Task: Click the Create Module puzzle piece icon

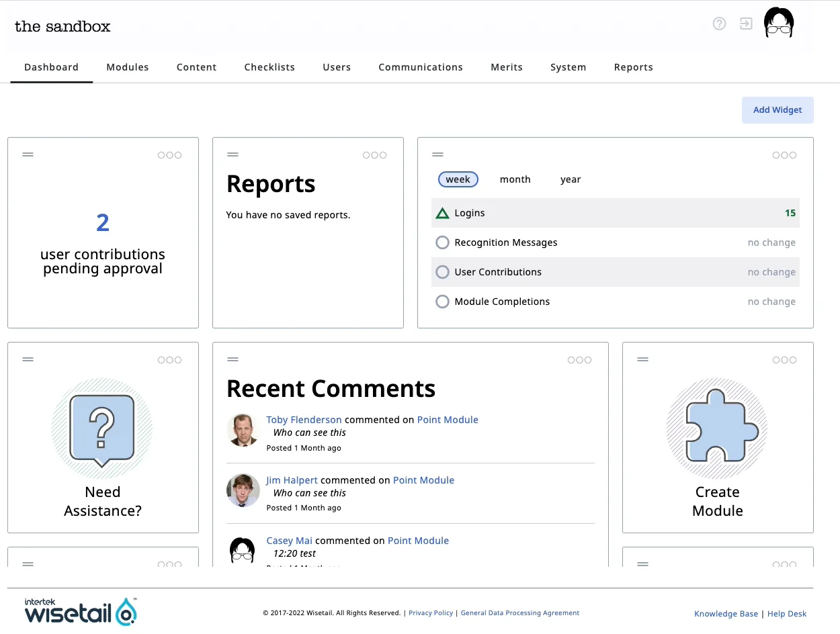Action: 717,428
